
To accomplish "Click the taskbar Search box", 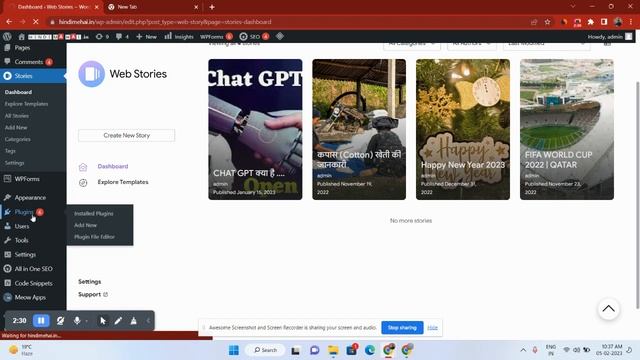I will [265, 350].
